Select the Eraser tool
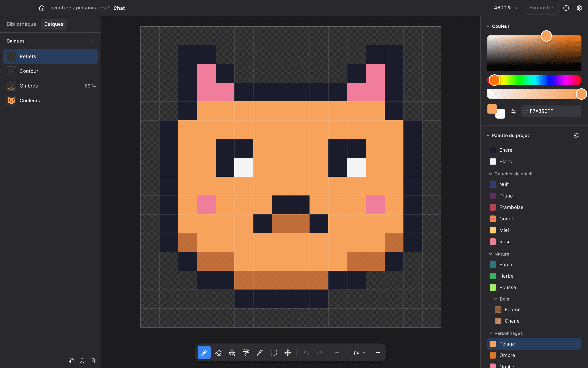 point(218,352)
